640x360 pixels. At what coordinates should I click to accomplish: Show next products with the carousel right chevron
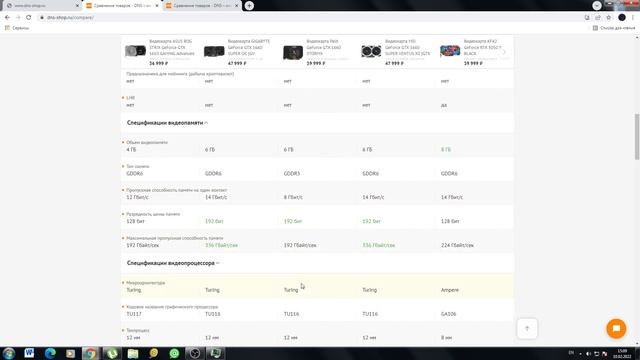point(504,52)
